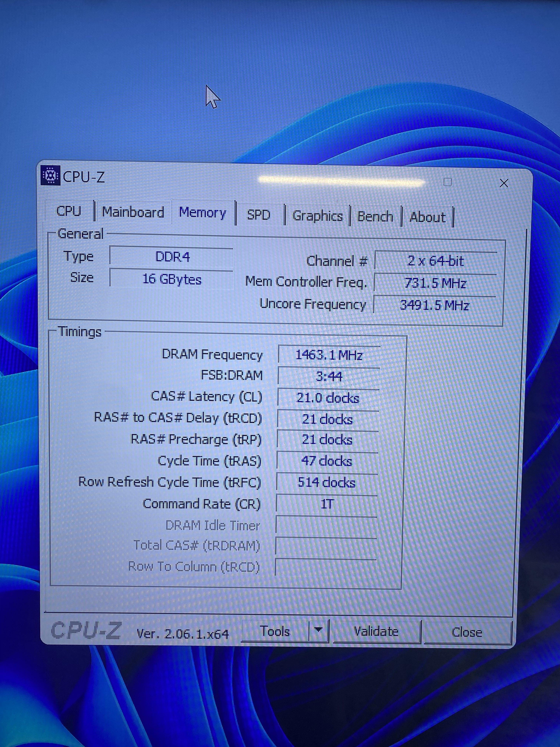
Task: Click the 731.5 MHz controller frequency value
Action: click(x=435, y=283)
